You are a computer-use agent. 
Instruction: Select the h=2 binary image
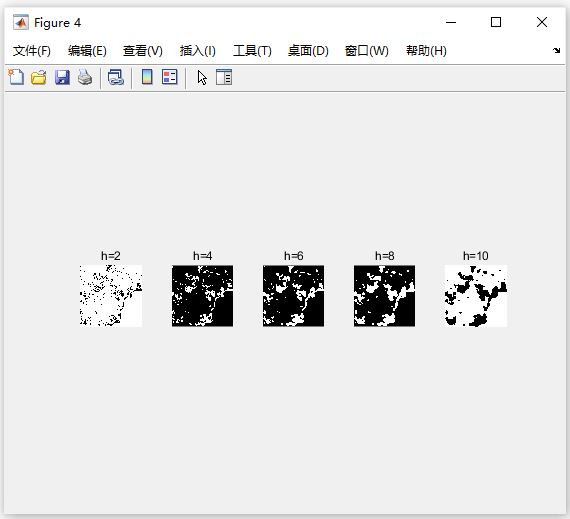111,296
